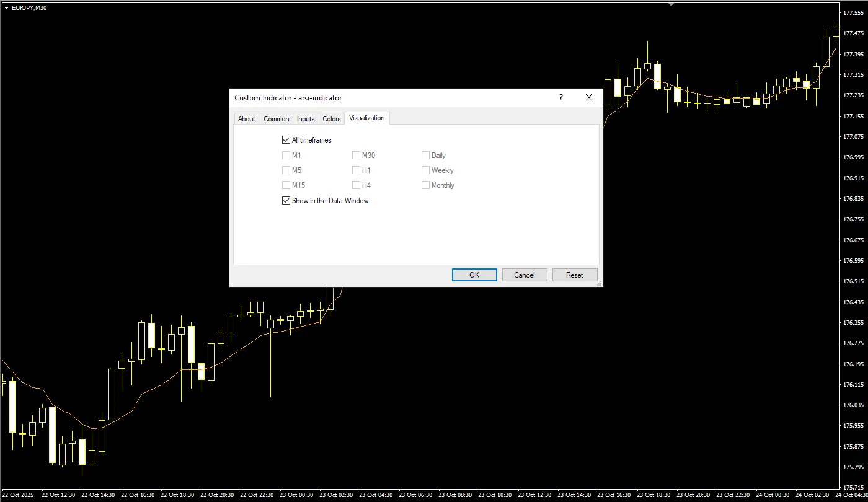
Task: Open the Colors tab
Action: point(332,119)
